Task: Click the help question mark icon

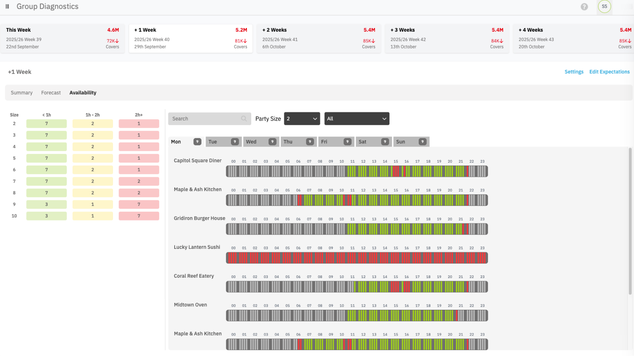Action: [584, 7]
